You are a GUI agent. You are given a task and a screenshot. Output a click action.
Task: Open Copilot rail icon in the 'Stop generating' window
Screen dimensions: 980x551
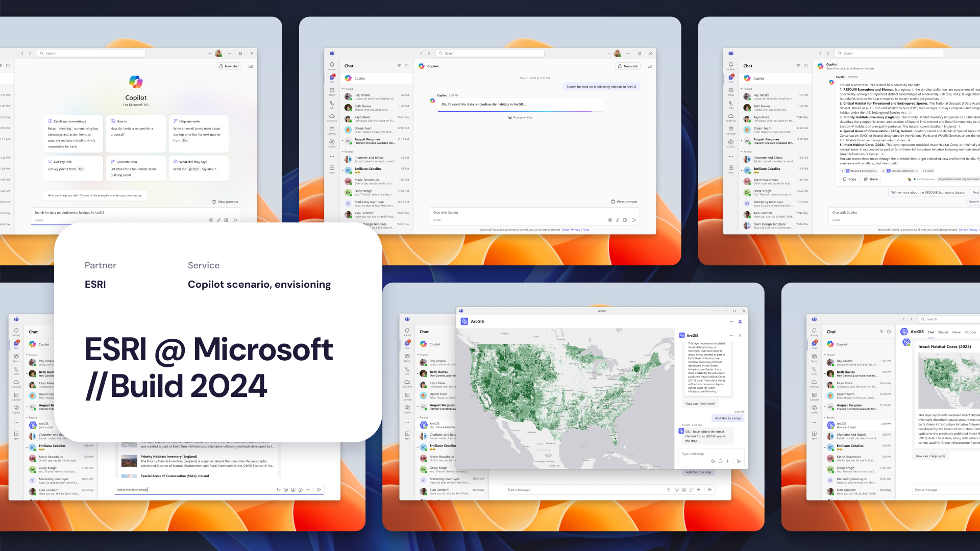[332, 143]
